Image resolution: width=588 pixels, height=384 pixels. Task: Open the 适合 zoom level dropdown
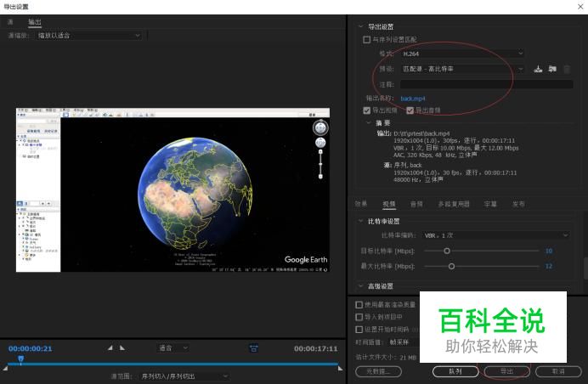click(x=172, y=348)
